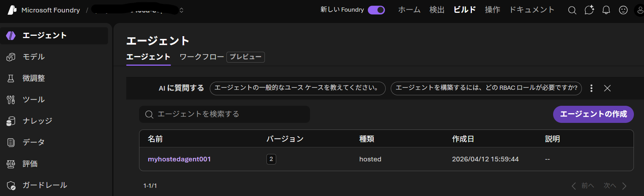Toggle the 新しい Foundry switch
The height and width of the screenshot is (196, 644).
click(x=376, y=10)
